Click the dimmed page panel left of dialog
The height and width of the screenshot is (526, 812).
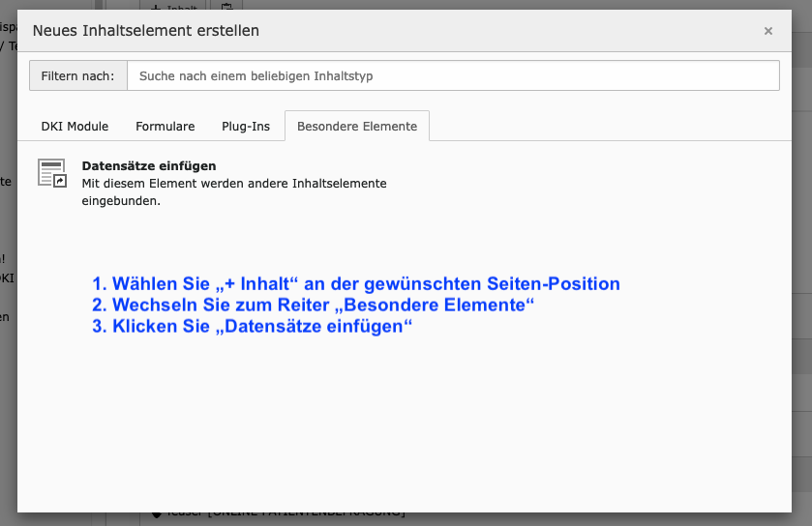click(8, 387)
